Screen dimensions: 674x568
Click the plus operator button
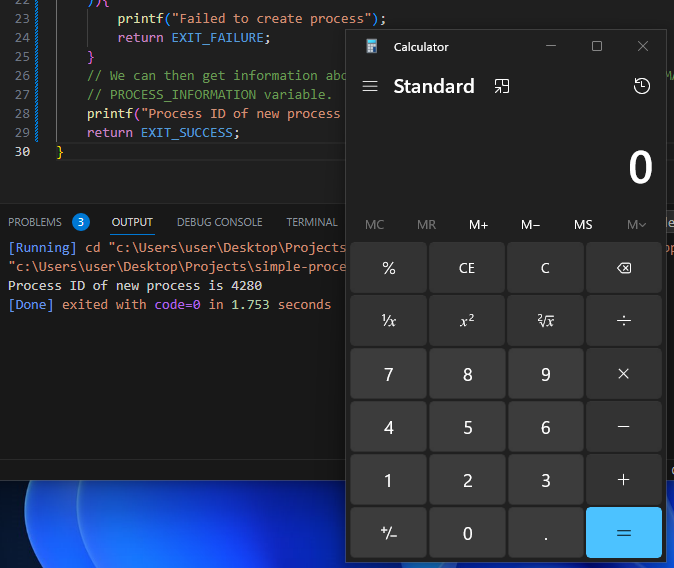coord(624,480)
